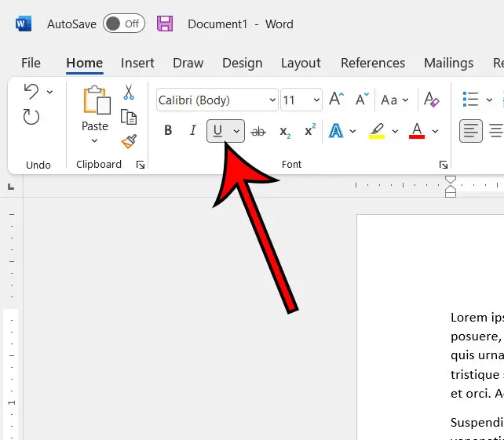This screenshot has height=440, width=504.
Task: Apply yellow text highlight color
Action: (377, 131)
